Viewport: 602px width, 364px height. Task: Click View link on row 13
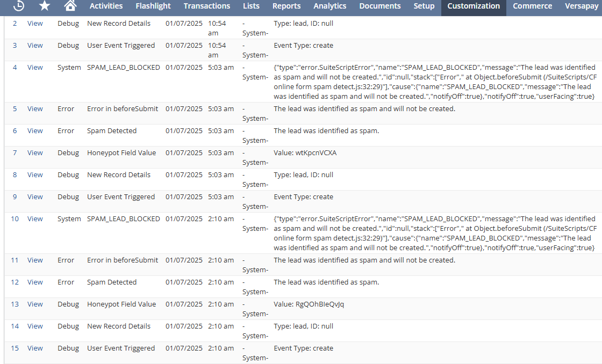35,304
